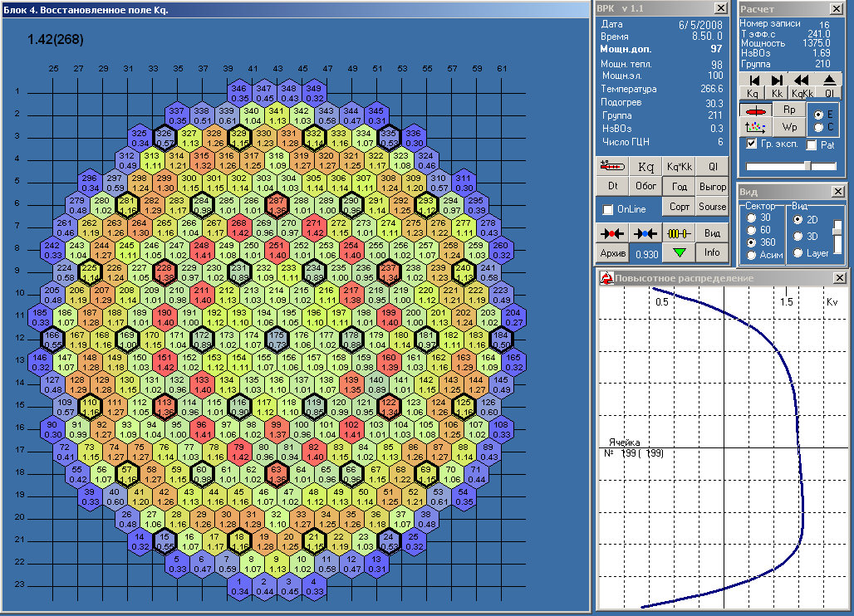This screenshot has height=616, width=854.
Task: Tick the Pat checkbox
Action: (x=812, y=145)
